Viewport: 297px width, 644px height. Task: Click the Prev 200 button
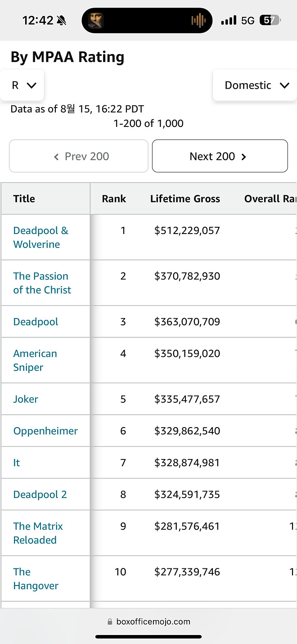tap(79, 156)
